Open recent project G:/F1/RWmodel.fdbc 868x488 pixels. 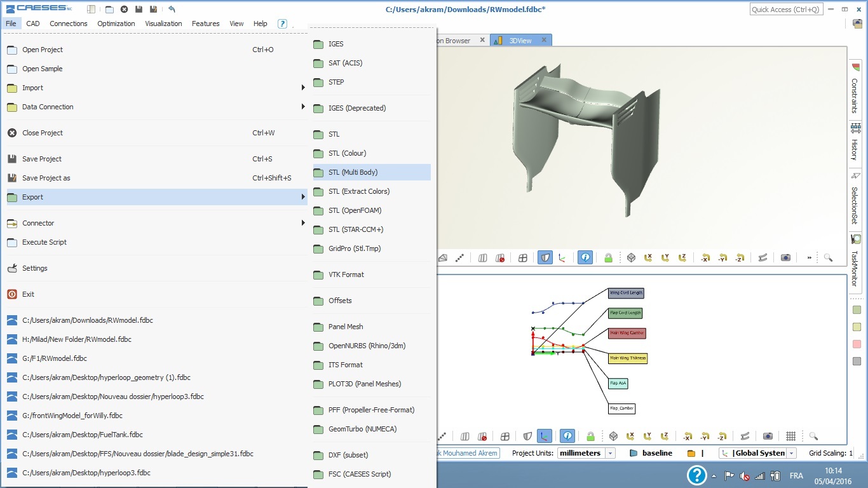[54, 358]
